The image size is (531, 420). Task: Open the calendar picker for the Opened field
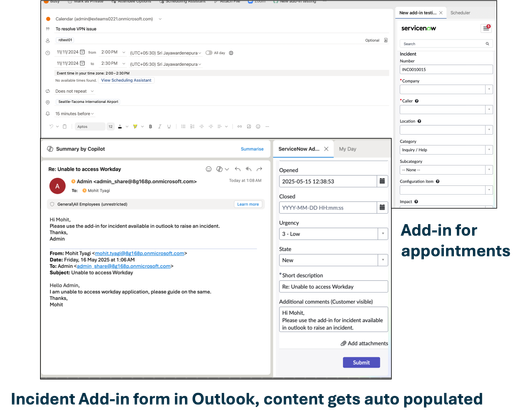click(382, 181)
